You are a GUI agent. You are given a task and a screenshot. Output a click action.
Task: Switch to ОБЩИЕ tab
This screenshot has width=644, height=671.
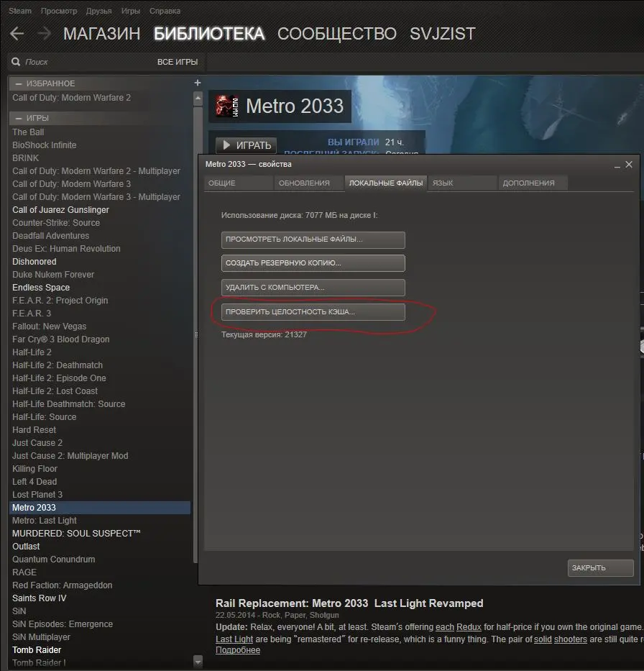pyautogui.click(x=238, y=183)
